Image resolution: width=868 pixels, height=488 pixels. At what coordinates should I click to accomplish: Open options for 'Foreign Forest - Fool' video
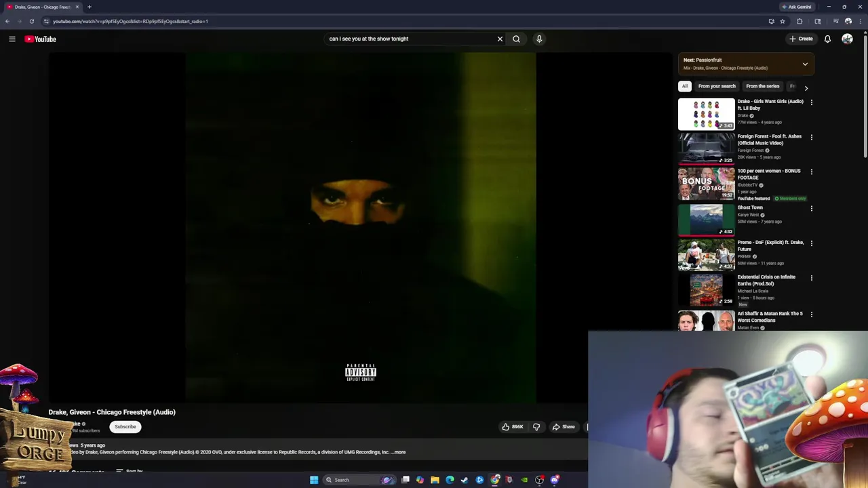[x=811, y=137]
